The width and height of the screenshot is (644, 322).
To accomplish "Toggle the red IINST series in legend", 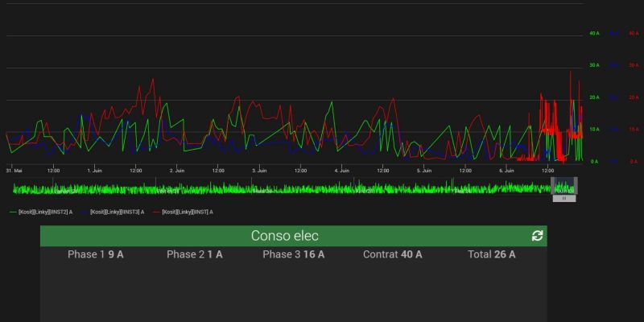I will coord(184,212).
